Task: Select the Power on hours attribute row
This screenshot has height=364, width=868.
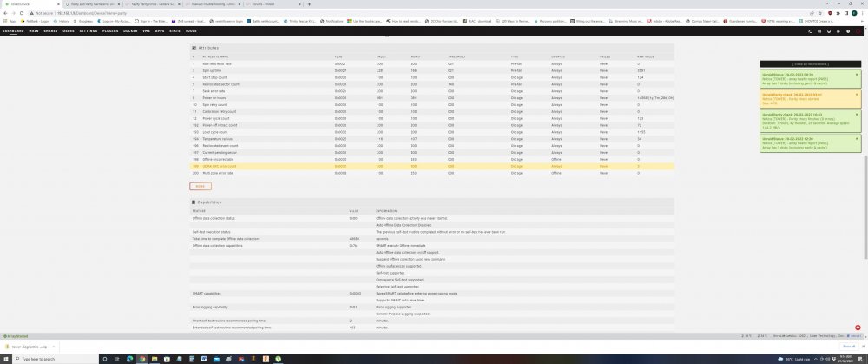Action: pos(432,97)
